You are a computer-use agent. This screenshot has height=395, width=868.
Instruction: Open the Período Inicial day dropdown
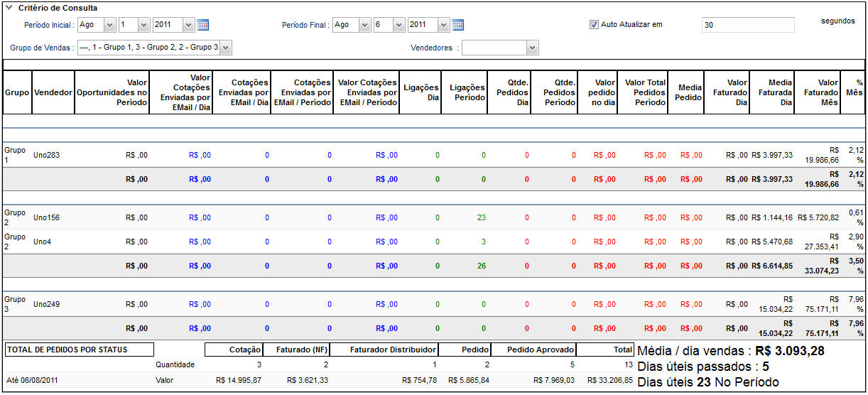134,25
